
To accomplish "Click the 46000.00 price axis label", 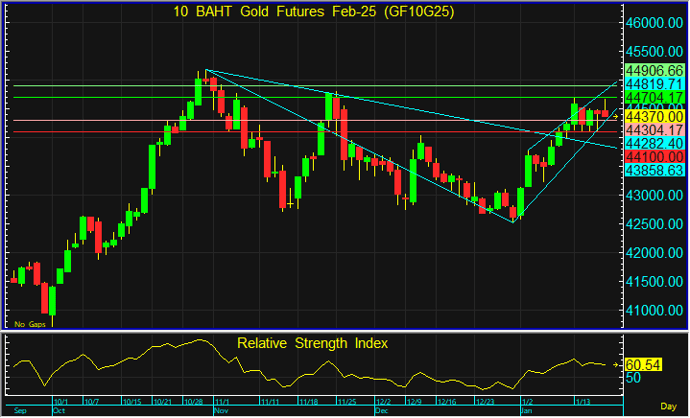I will point(654,22).
